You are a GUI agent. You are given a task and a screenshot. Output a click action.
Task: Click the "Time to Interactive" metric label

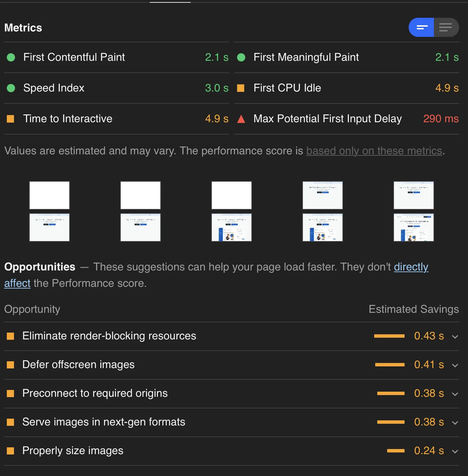pos(68,119)
